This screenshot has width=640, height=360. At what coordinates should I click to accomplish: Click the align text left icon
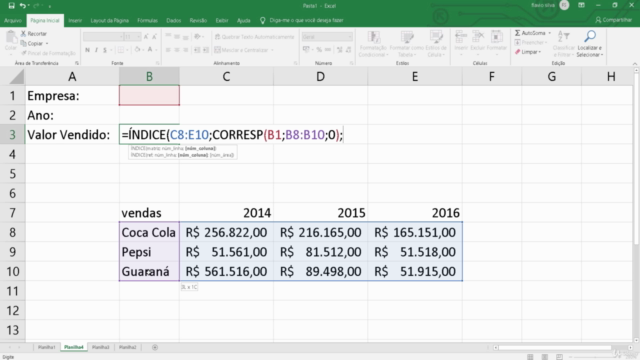168,50
